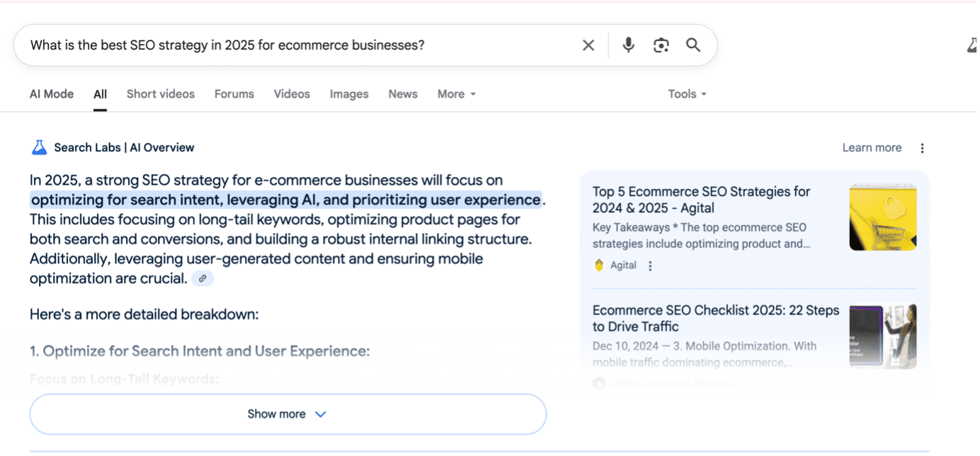Open the Short videos tab
This screenshot has height=456, width=980.
point(161,94)
